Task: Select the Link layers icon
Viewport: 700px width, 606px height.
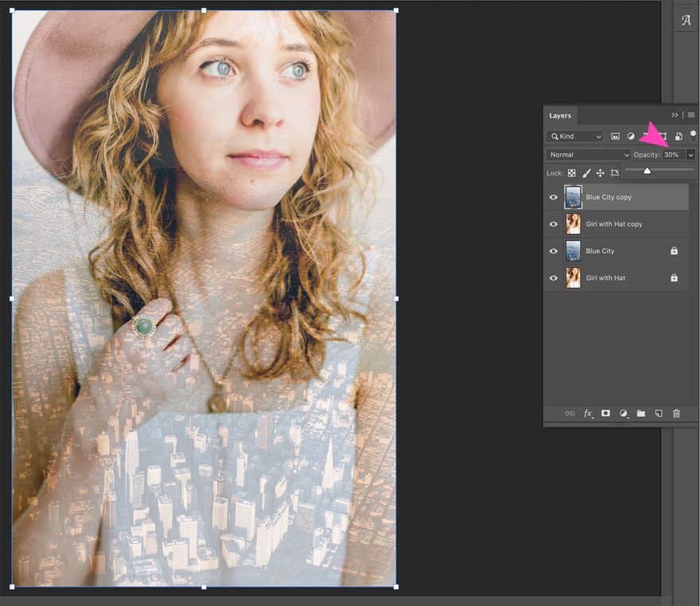Action: (570, 413)
